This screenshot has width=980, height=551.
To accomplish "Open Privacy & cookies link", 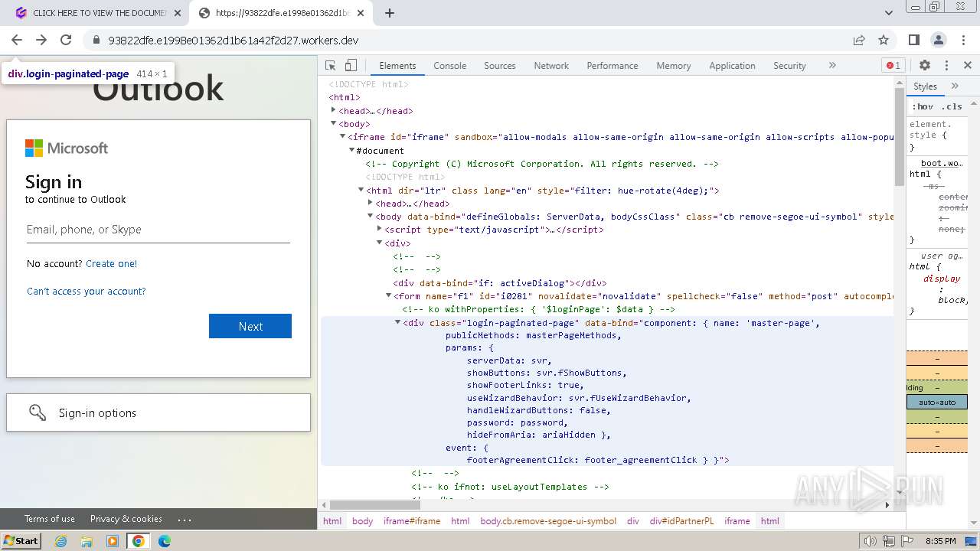I will pyautogui.click(x=126, y=518).
